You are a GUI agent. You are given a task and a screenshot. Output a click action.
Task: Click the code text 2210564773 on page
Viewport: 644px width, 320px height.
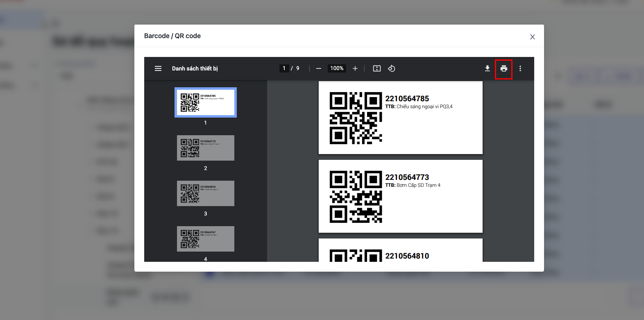pos(407,177)
